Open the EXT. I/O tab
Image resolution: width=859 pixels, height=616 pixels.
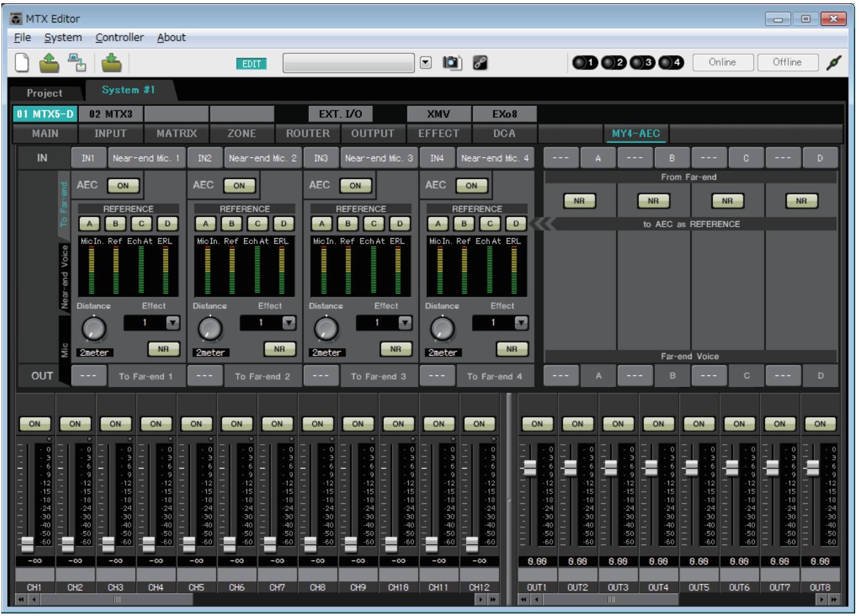point(341,114)
